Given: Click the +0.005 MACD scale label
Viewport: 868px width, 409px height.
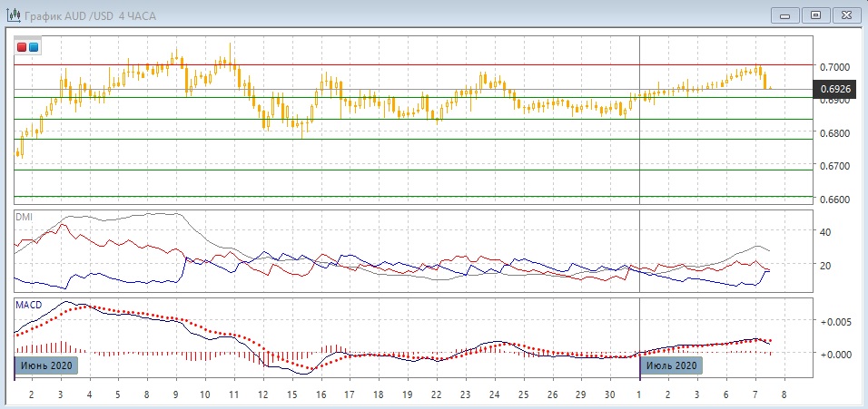Looking at the screenshot, I should tap(834, 322).
